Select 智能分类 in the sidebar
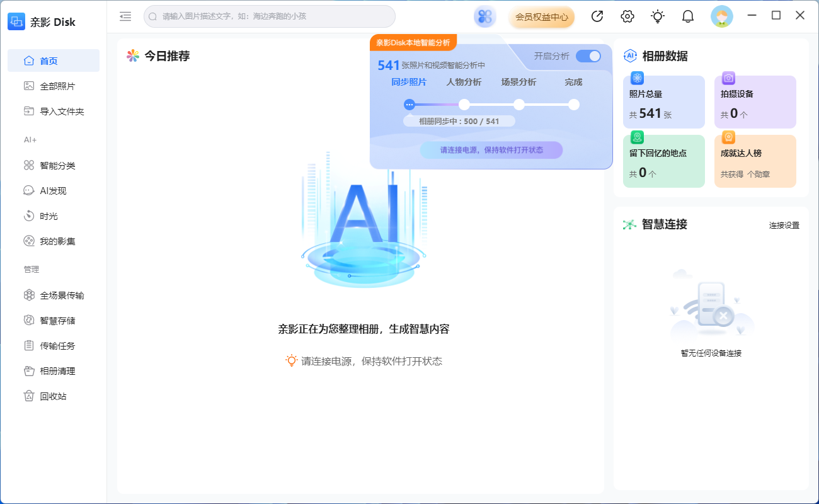The height and width of the screenshot is (504, 819). [x=57, y=166]
